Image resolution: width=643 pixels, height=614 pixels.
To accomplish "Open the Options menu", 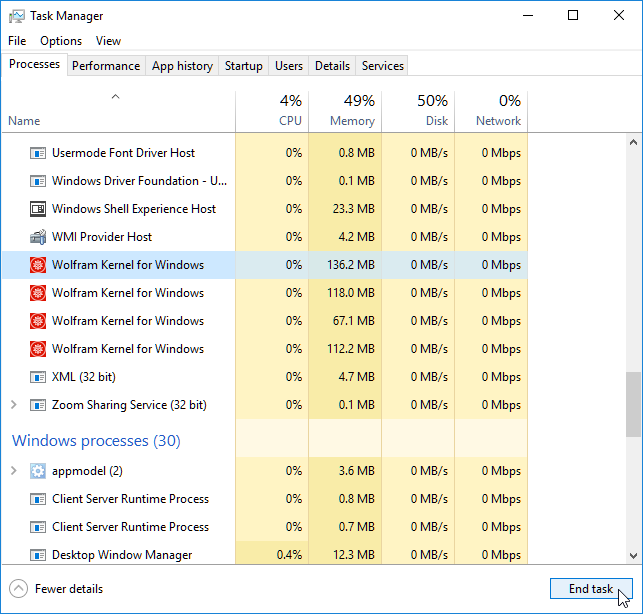I will (61, 41).
